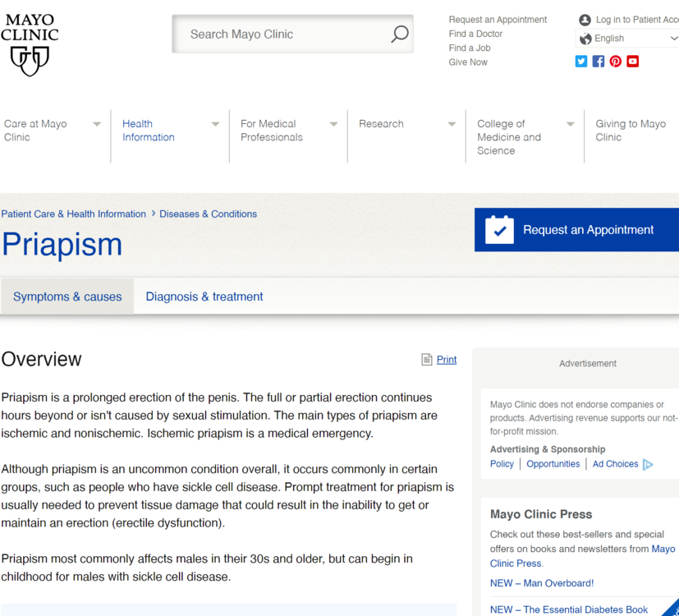Open Mayo Clinic's YouTube channel icon

[x=633, y=62]
